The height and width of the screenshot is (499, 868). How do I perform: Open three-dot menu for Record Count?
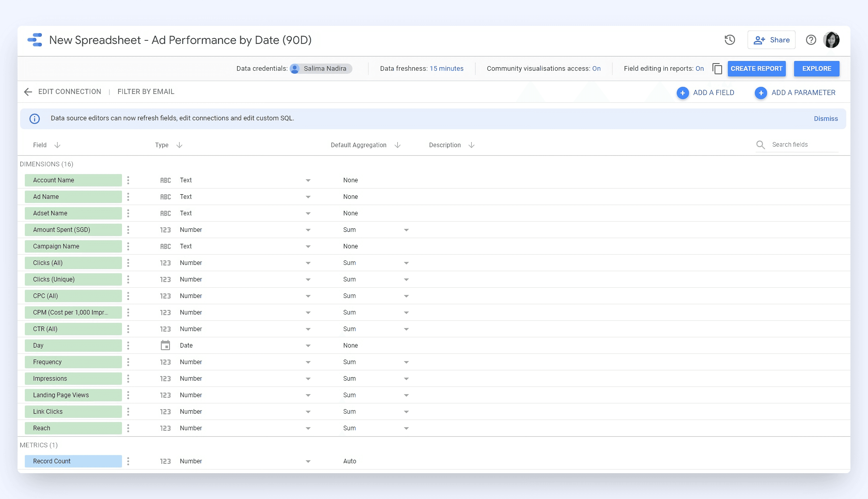coord(128,461)
